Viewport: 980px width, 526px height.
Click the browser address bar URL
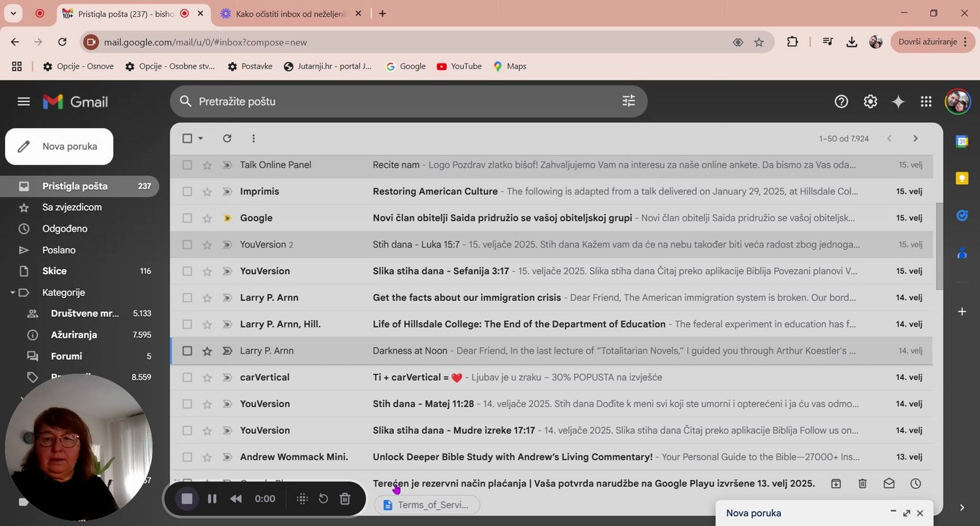[206, 42]
